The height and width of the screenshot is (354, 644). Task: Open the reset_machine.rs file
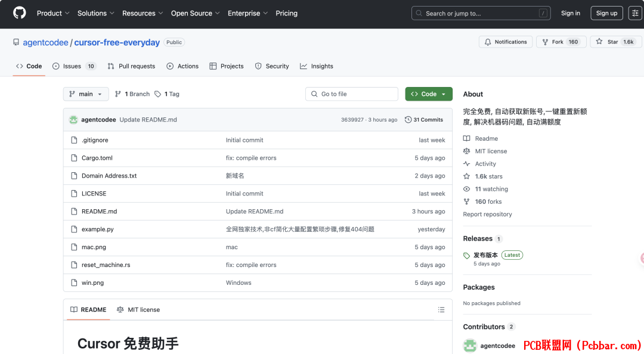click(x=106, y=265)
